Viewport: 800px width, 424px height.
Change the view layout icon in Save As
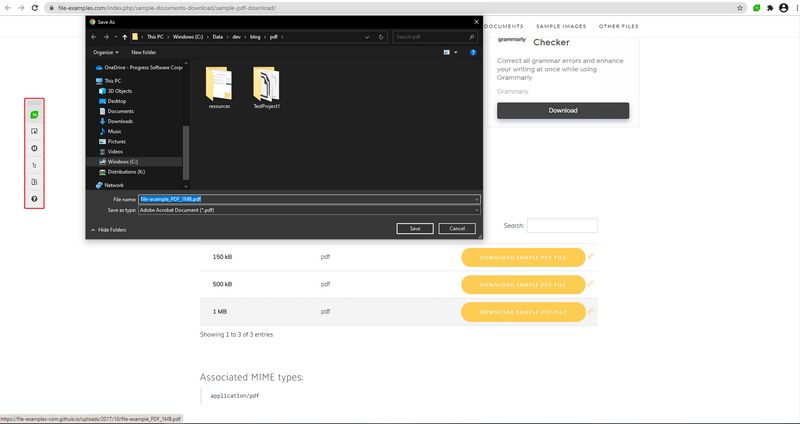coord(447,52)
